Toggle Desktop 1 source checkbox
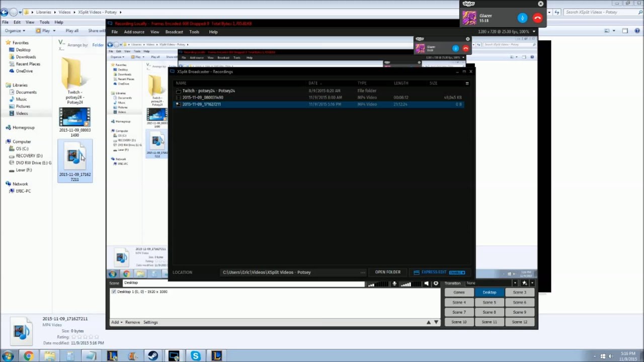This screenshot has height=362, width=644. (114, 292)
